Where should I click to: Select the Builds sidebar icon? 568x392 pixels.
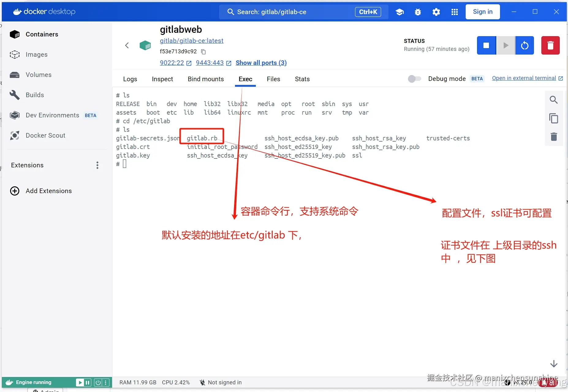pyautogui.click(x=14, y=95)
